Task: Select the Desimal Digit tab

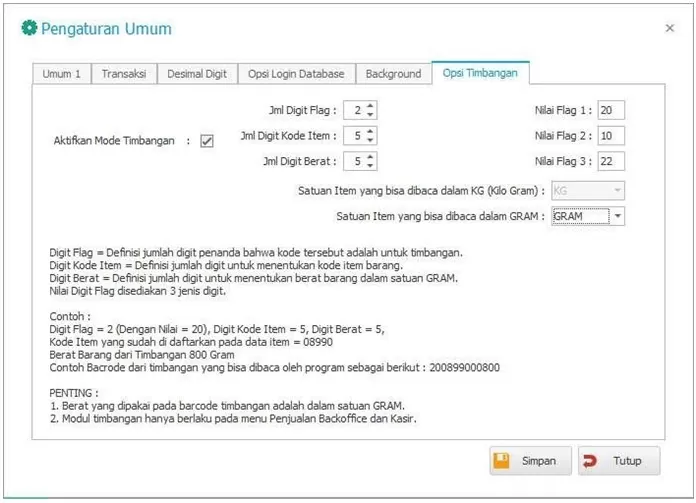Action: (x=197, y=74)
